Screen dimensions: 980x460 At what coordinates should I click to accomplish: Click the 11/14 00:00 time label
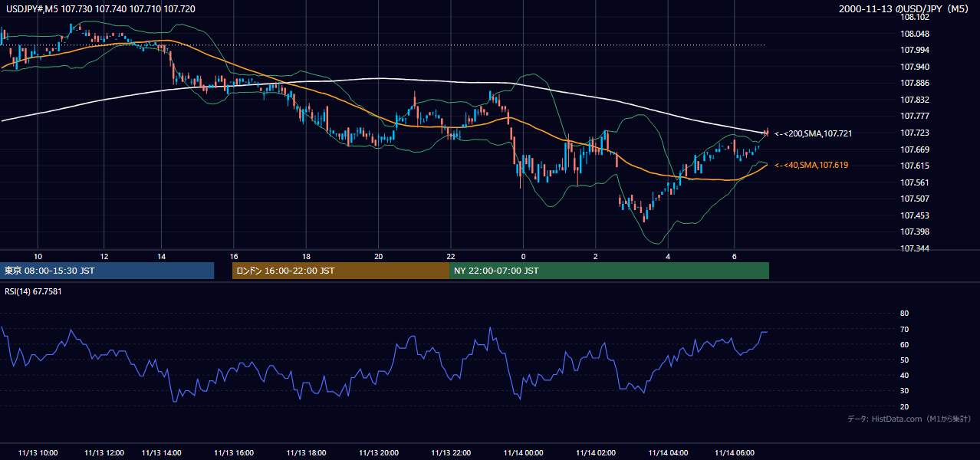tap(523, 453)
